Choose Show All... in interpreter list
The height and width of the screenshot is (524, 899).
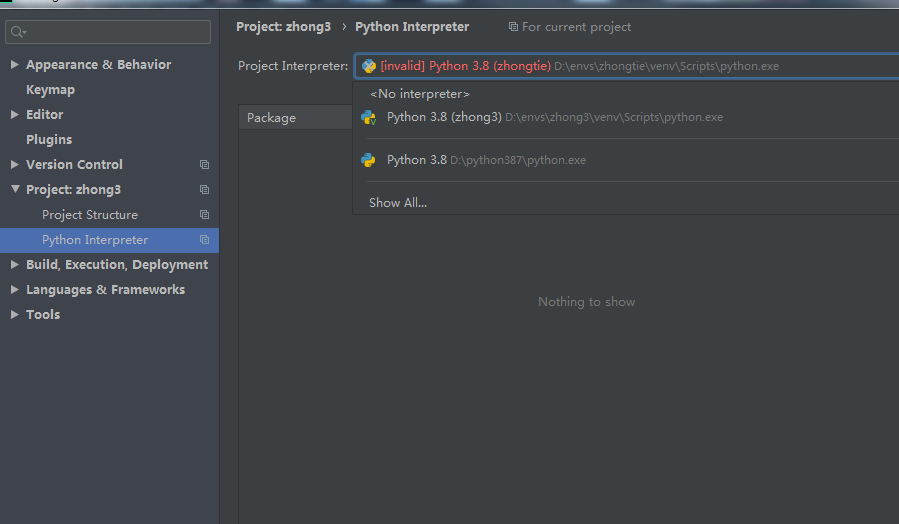click(x=398, y=203)
